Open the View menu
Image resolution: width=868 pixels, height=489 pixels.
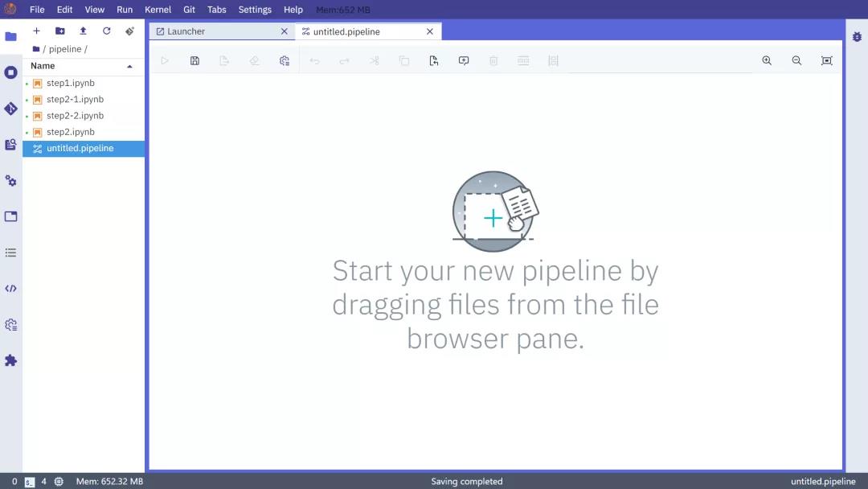95,10
